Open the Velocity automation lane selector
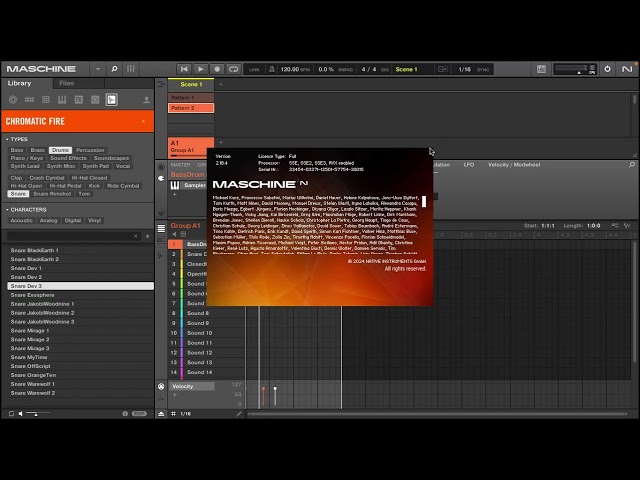This screenshot has width=640, height=480. tap(191, 386)
